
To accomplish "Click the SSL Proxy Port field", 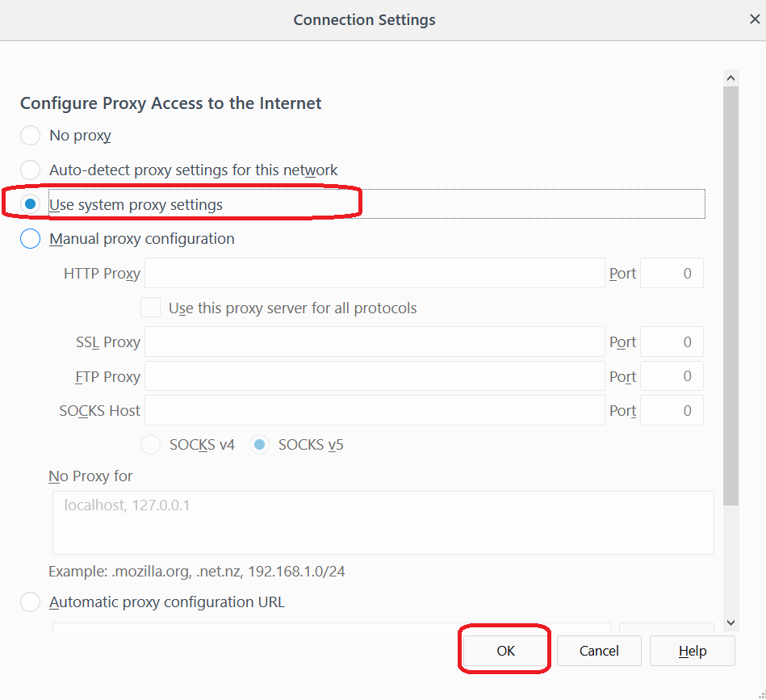I will 673,342.
